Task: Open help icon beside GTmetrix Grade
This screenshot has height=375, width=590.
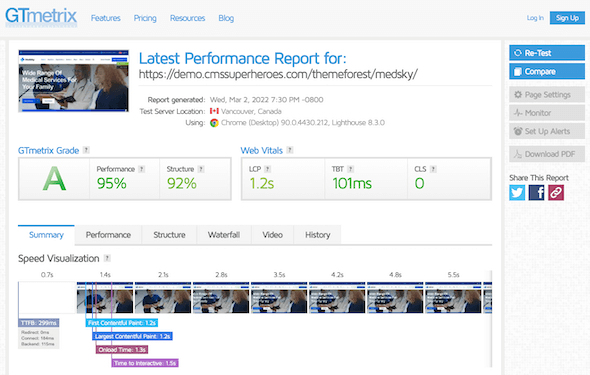Action: 86,150
